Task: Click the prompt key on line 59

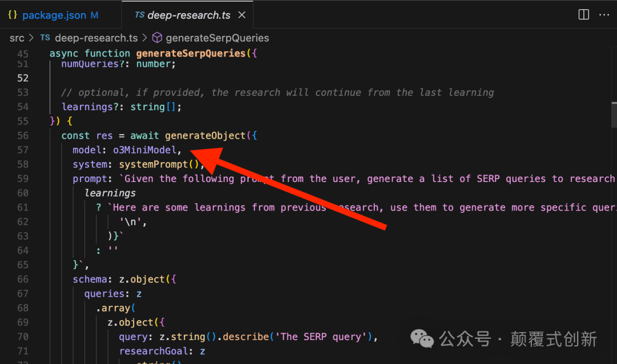Action: (x=90, y=179)
